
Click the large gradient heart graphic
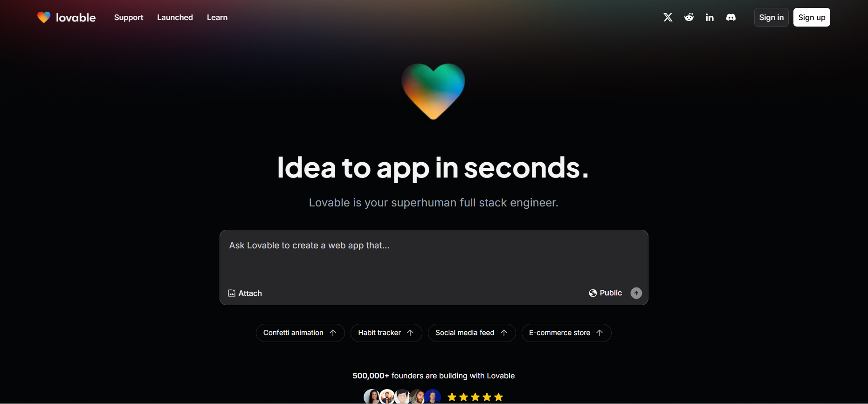point(434,91)
